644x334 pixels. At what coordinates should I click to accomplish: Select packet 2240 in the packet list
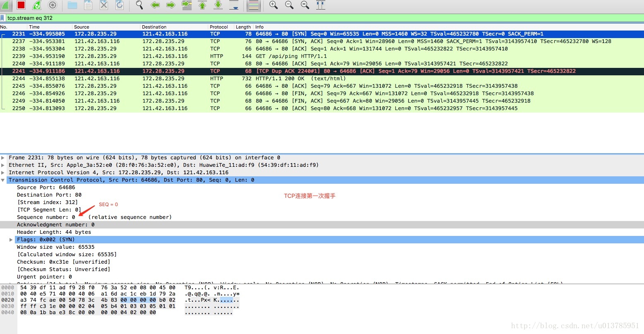click(x=322, y=64)
